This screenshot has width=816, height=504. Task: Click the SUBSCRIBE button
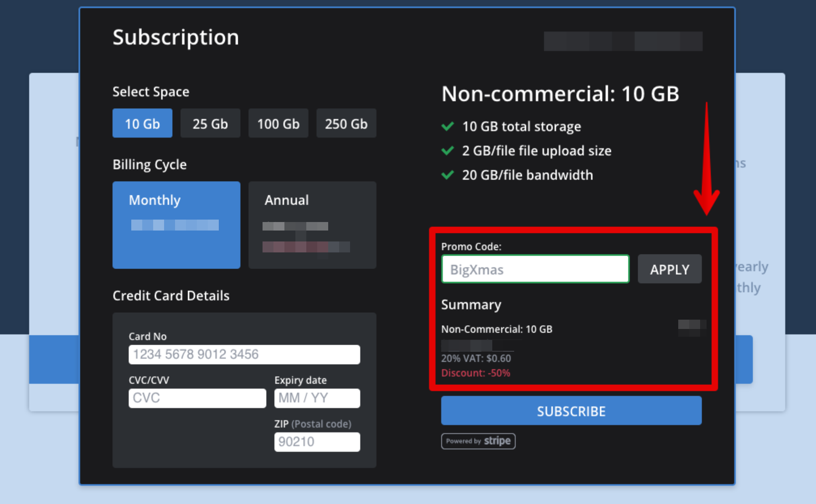coord(571,411)
